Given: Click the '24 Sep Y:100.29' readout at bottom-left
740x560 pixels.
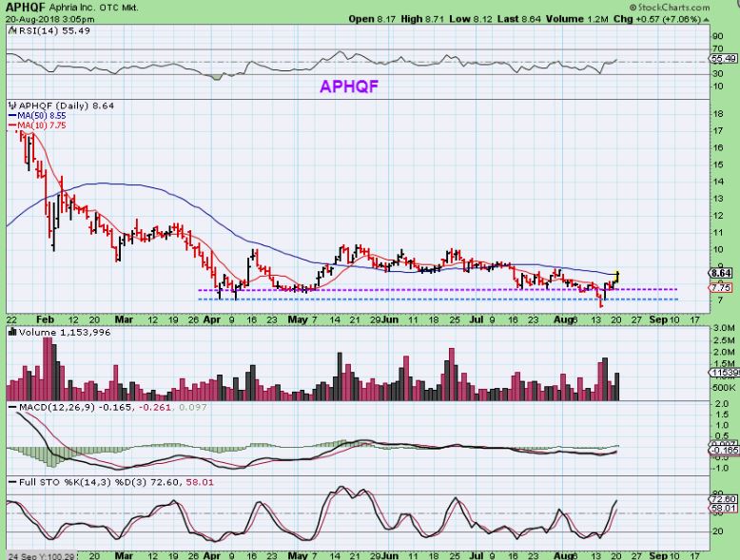Looking at the screenshot, I should click(x=41, y=556).
